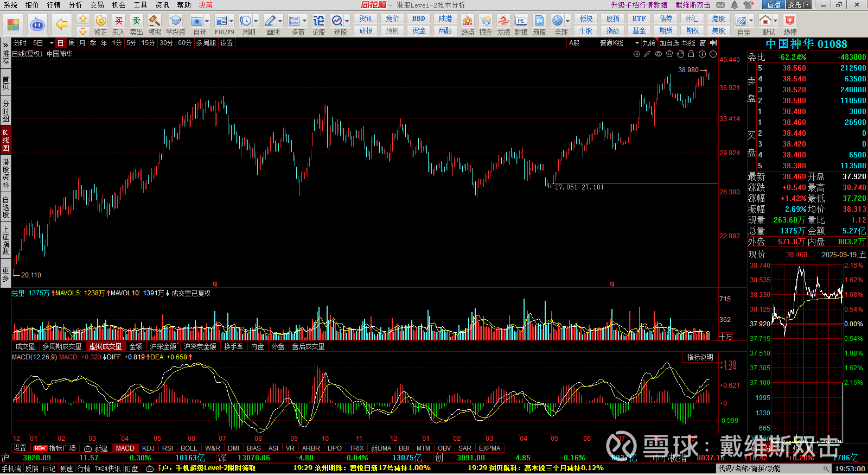Add stock via 加自选 toggle
Viewport: 868px width, 475px height.
coord(669,43)
